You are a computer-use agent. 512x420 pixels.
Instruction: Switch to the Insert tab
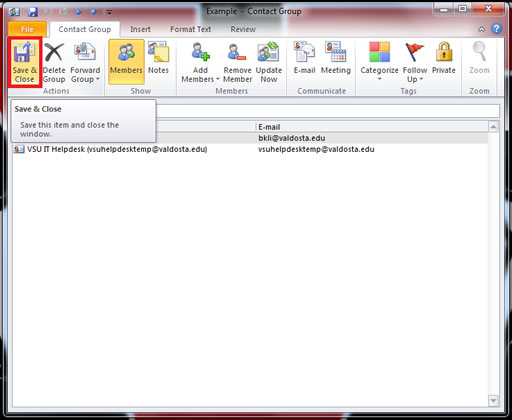pos(140,29)
